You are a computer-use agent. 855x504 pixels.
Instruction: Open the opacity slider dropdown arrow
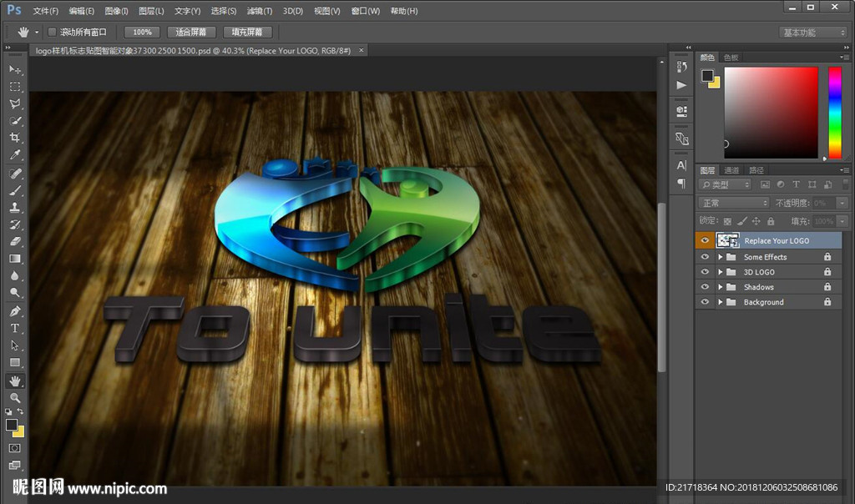tap(842, 203)
